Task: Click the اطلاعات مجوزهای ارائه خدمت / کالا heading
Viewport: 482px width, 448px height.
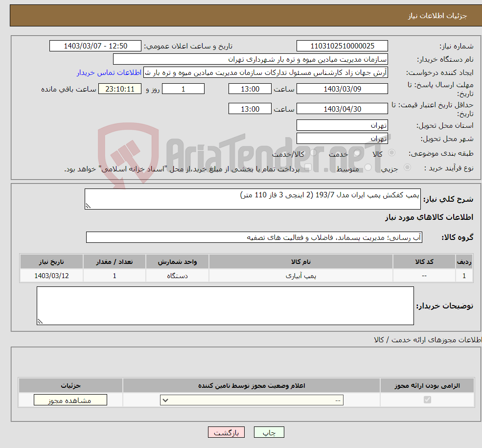Action: pos(428,340)
